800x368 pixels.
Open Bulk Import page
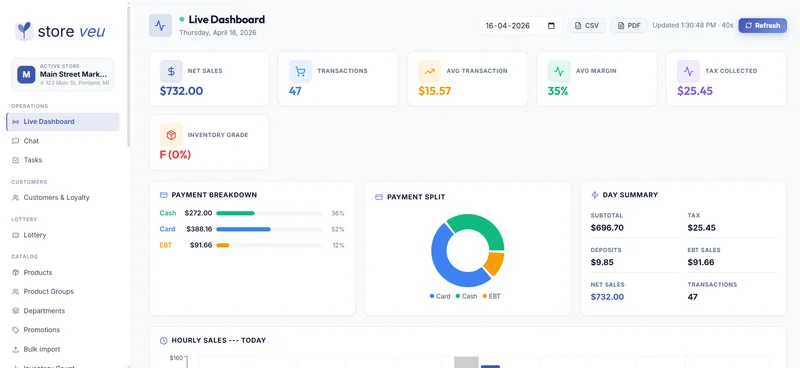point(63,349)
